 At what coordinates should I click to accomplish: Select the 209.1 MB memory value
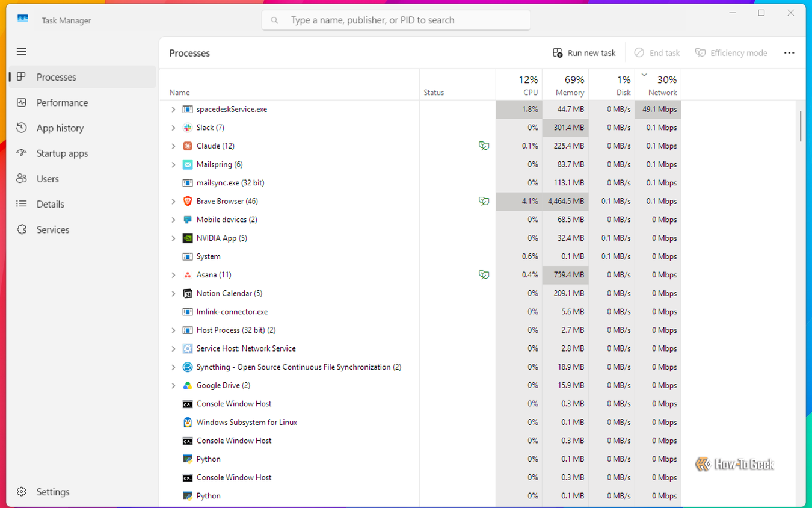565,294
